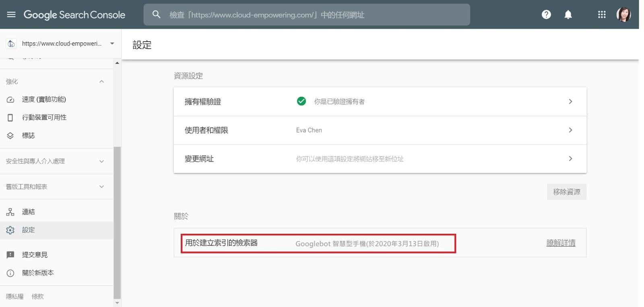Click the 隱私權 footer link

14,297
